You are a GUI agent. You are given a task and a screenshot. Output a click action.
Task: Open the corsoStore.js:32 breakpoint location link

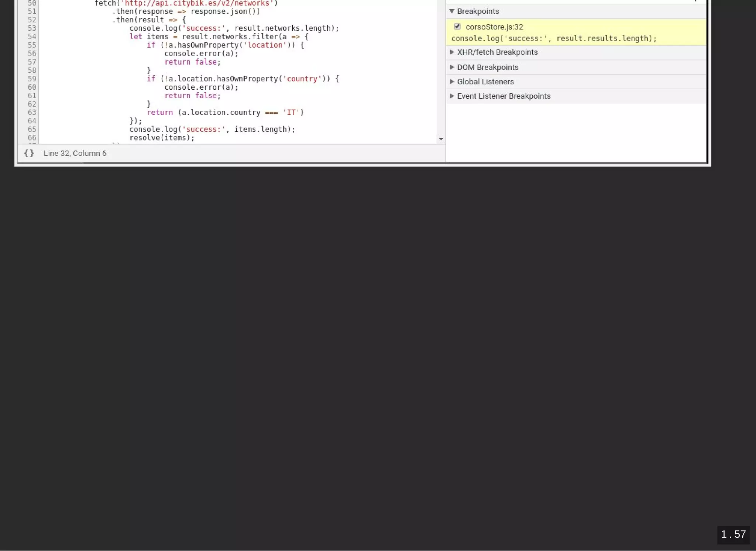494,27
